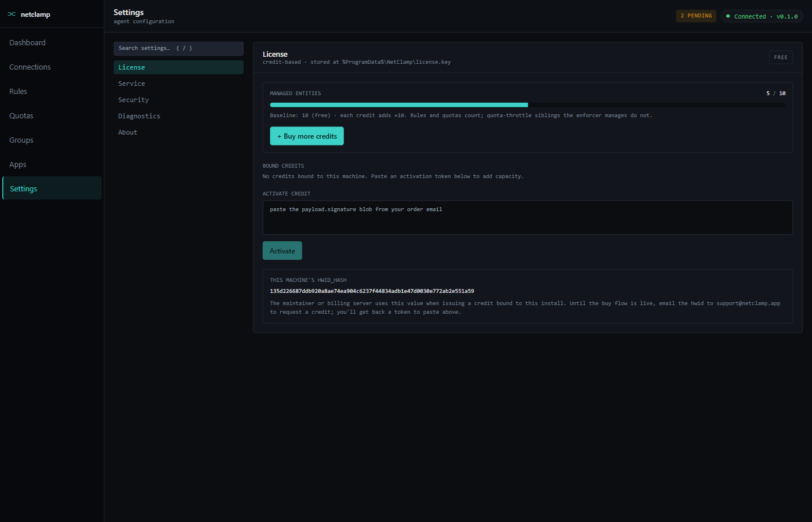Click the managed entities progress bar
The width and height of the screenshot is (812, 522).
pos(528,105)
